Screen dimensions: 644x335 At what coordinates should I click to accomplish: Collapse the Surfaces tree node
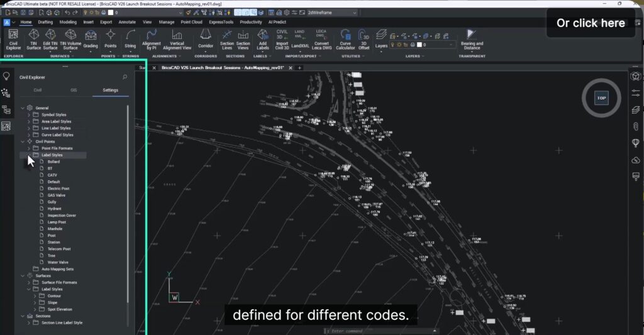pyautogui.click(x=23, y=276)
